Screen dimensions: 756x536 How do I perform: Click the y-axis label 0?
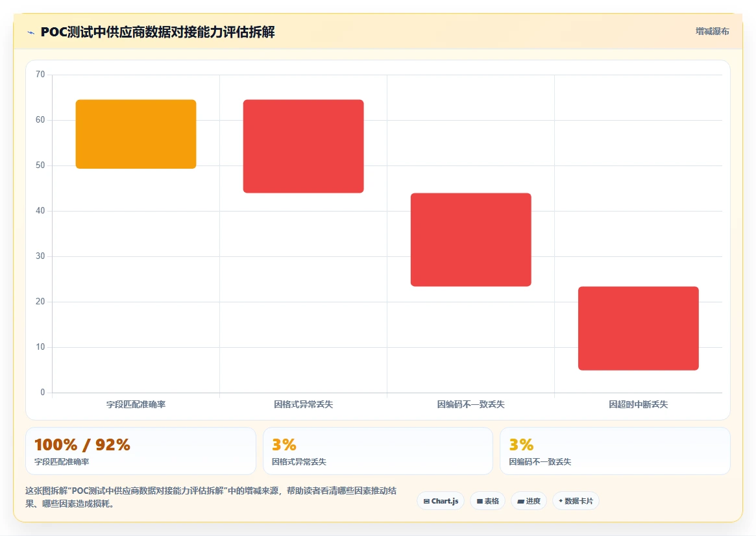(x=42, y=393)
